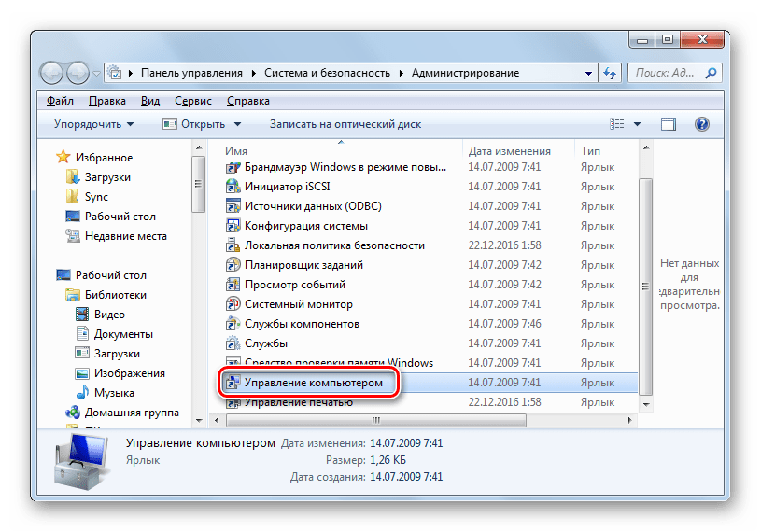Click Администрирование breadcrumb
The height and width of the screenshot is (532, 761).
(x=465, y=73)
